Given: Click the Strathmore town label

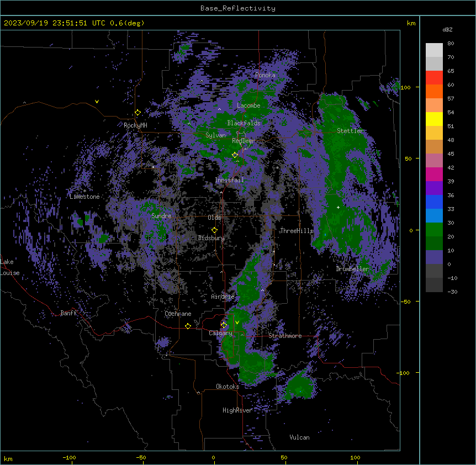Looking at the screenshot, I should [x=285, y=336].
